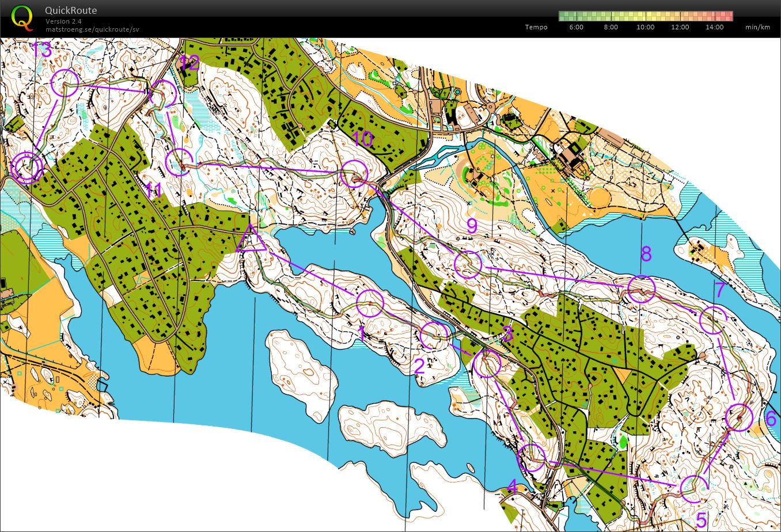Click the purple number 2 label
Viewport: 781px width, 532px height.
coord(419,366)
